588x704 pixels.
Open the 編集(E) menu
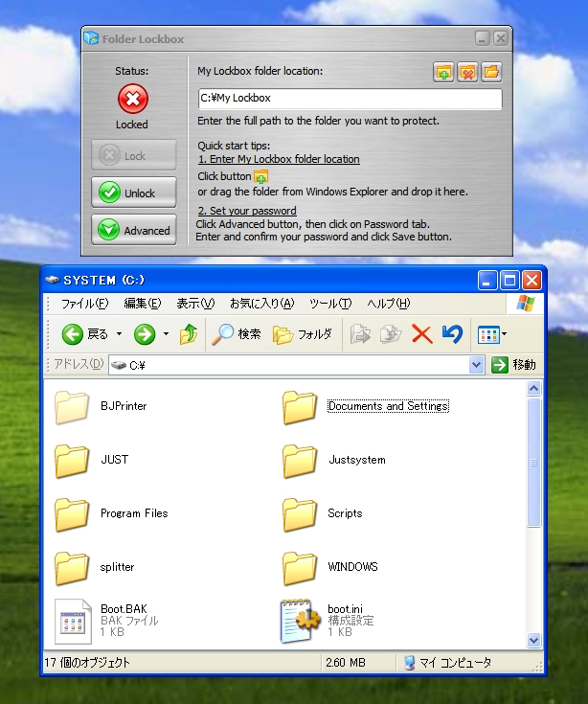(143, 304)
